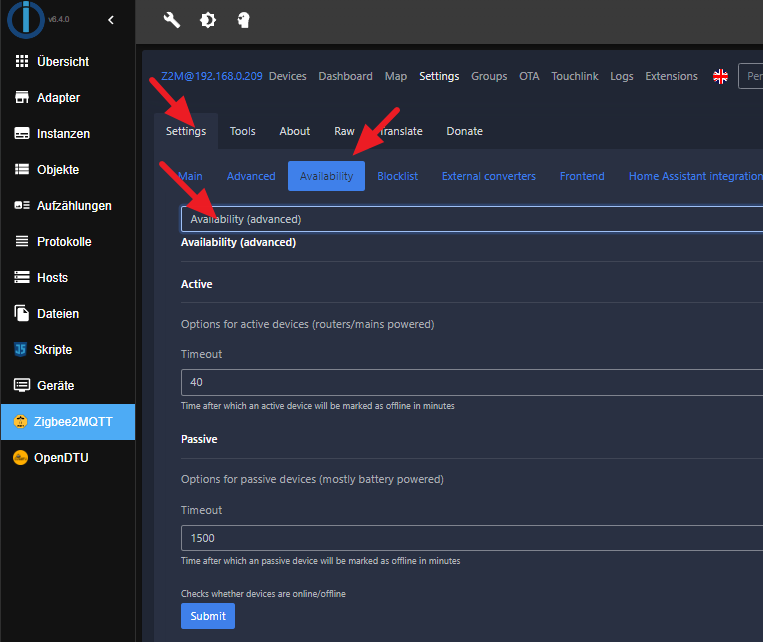Open the wrench system settings icon
The image size is (763, 642).
171,20
